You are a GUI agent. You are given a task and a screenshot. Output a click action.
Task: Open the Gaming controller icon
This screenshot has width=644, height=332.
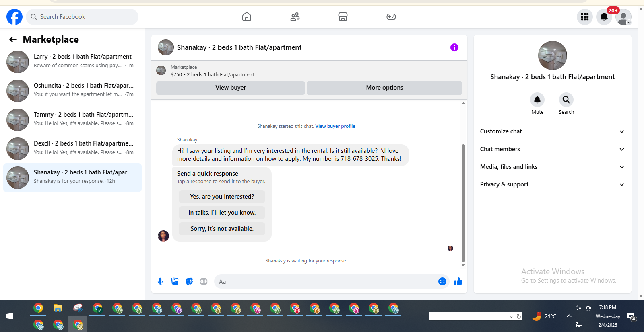[391, 17]
